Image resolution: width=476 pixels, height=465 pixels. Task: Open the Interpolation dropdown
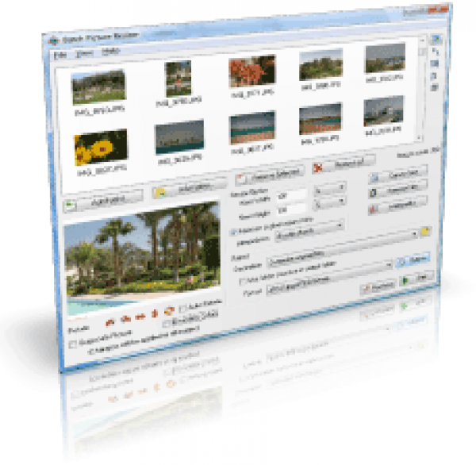309,232
